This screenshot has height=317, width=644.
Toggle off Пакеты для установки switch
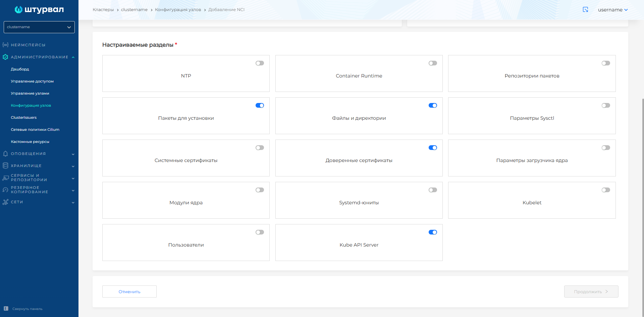click(260, 106)
